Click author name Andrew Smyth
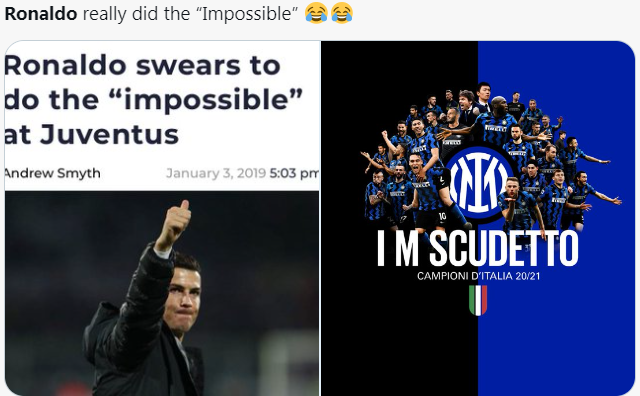The image size is (640, 396). point(52,173)
